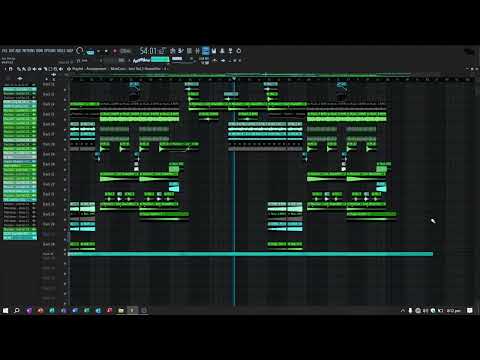Select the playlist Delete tool

pyautogui.click(x=29, y=69)
